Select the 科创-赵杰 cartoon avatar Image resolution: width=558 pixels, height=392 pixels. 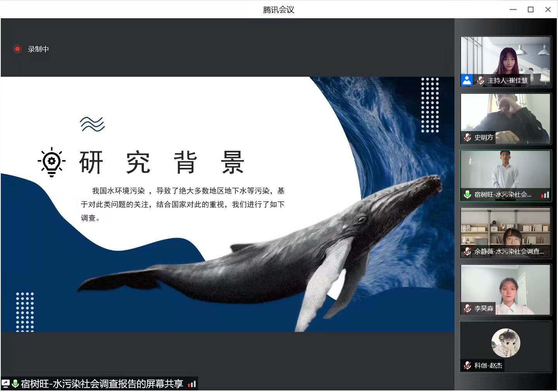point(506,343)
